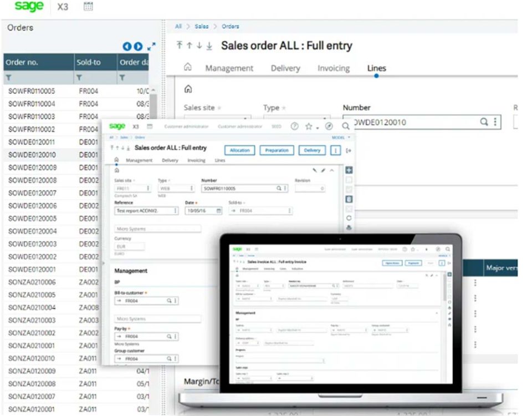The height and width of the screenshot is (416, 532).
Task: Open the overlay Sales site field actions menu
Action: [x=148, y=188]
